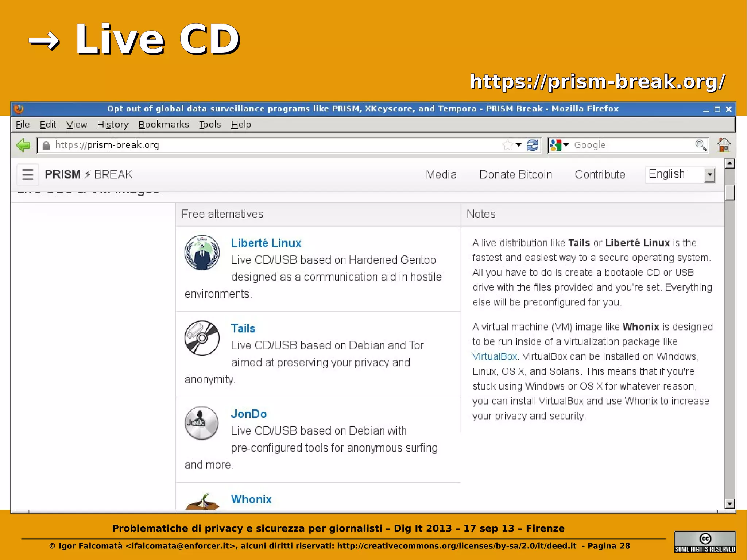
Task: Click the green back arrow button
Action: coord(24,145)
